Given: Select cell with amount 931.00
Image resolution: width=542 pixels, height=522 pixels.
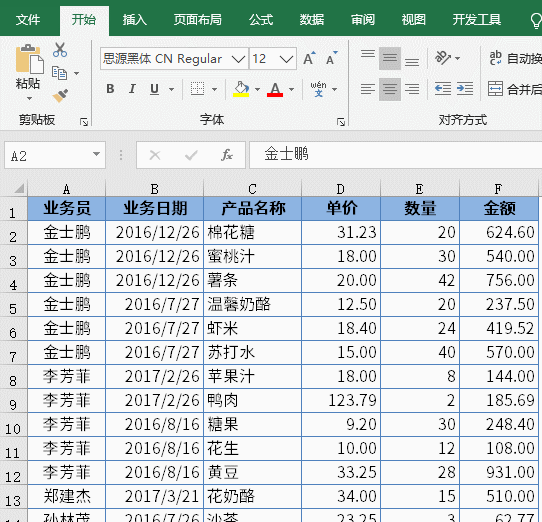Looking at the screenshot, I should 499,473.
